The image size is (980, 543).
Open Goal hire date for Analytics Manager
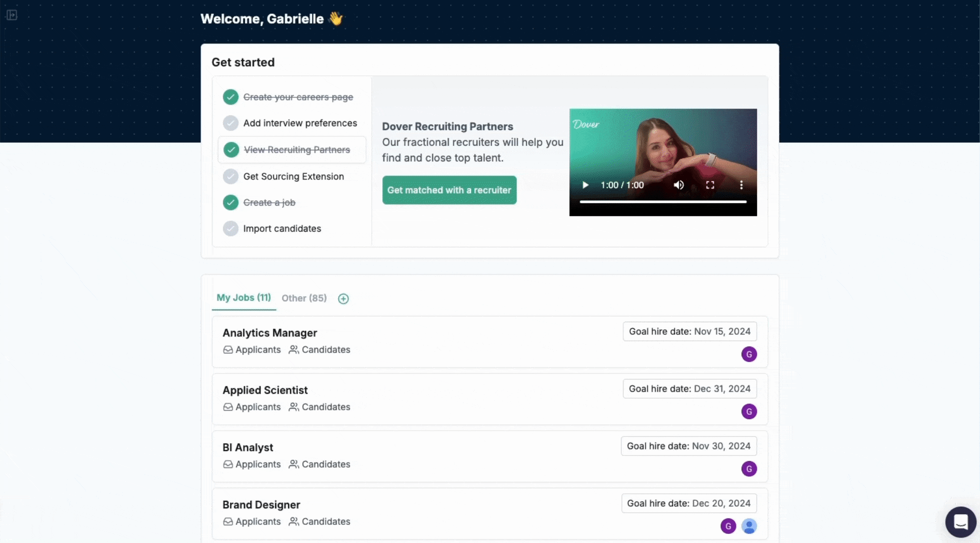click(x=689, y=331)
